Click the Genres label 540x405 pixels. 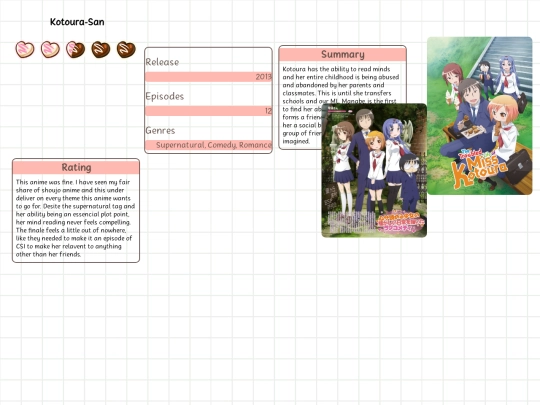click(160, 131)
